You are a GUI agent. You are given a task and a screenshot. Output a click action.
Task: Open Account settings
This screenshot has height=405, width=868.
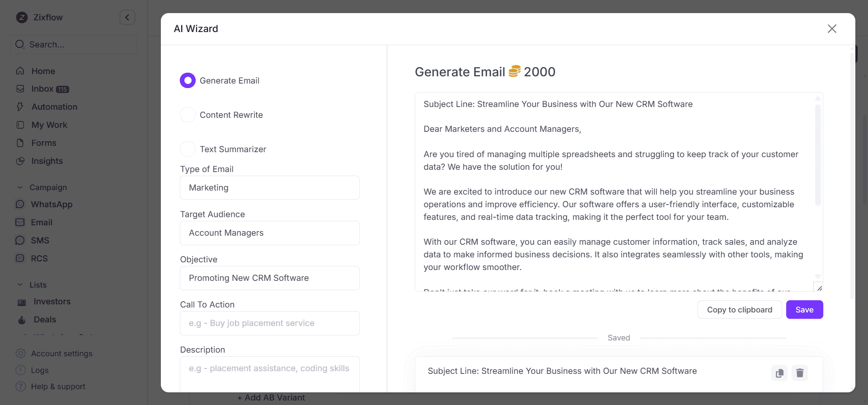(61, 354)
